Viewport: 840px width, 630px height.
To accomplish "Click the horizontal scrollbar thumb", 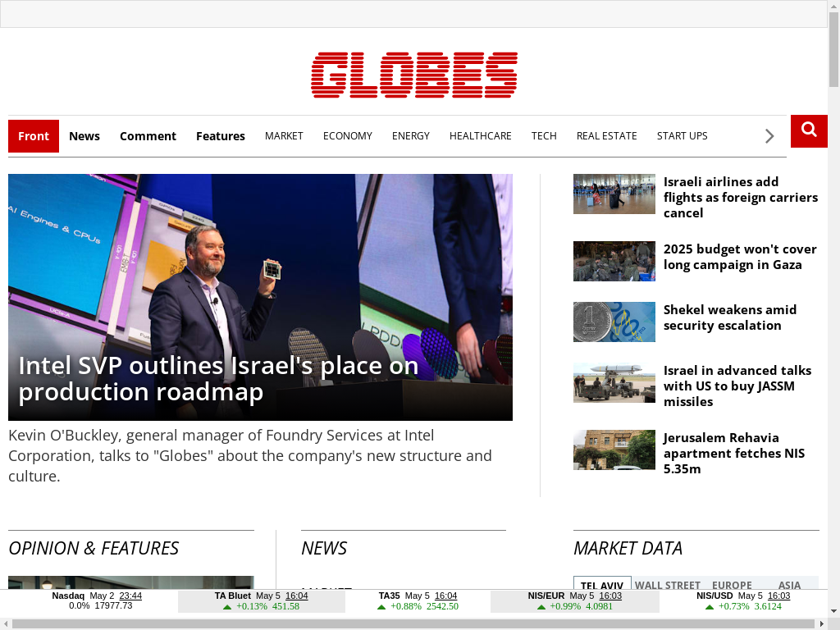I will tap(413, 624).
